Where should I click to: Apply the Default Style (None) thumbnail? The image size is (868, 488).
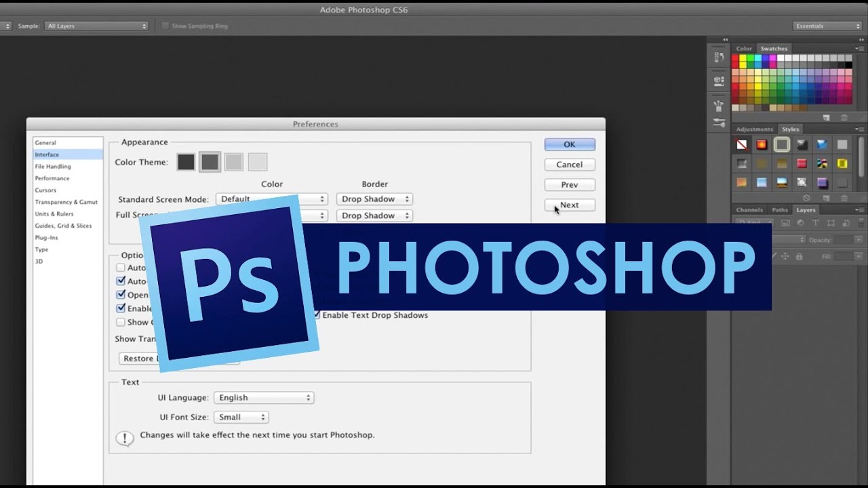(x=742, y=144)
